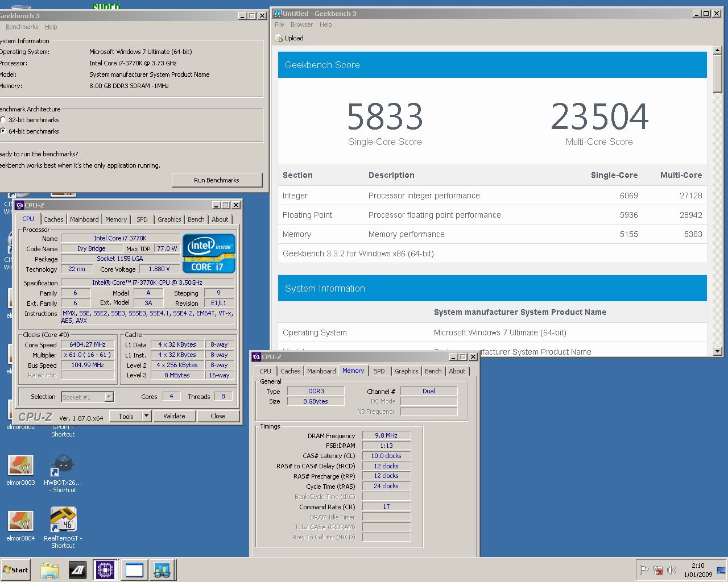Open the Benchmarks menu in Geekbench
The height and width of the screenshot is (582, 728).
click(x=22, y=27)
